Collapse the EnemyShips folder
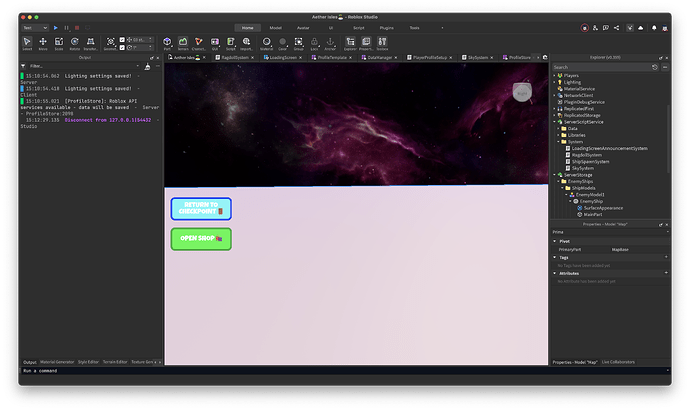This screenshot has width=690, height=410. [560, 181]
